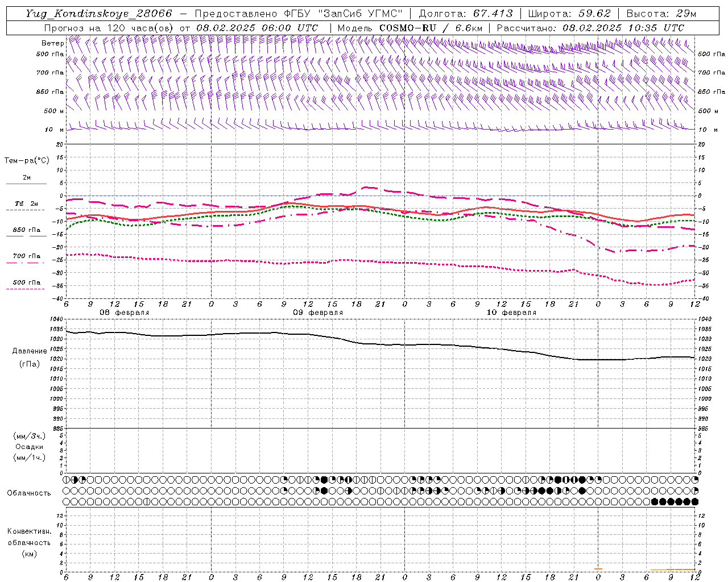Click the station name Yug_Kondinskoye_28066
Image resolution: width=728 pixels, height=582 pixels.
pyautogui.click(x=98, y=14)
